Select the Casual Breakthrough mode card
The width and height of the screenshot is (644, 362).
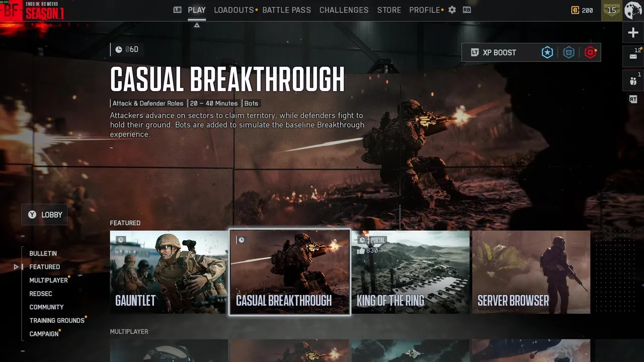pos(290,272)
